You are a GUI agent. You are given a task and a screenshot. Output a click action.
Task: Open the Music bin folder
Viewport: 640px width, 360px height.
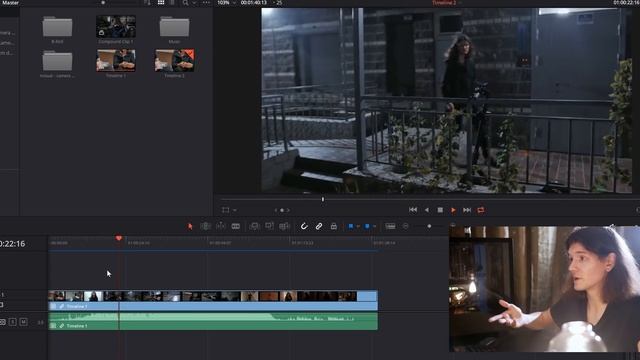pyautogui.click(x=174, y=27)
